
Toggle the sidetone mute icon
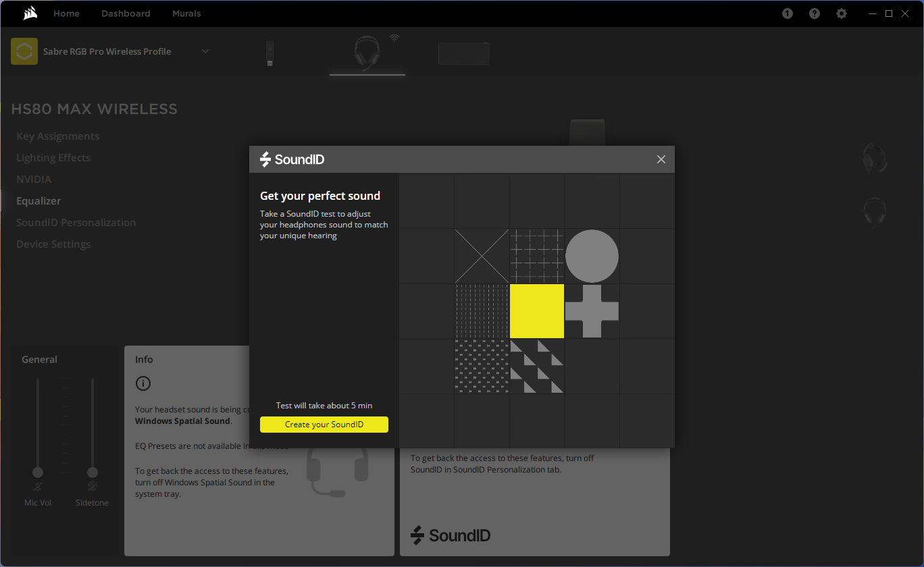tap(93, 486)
